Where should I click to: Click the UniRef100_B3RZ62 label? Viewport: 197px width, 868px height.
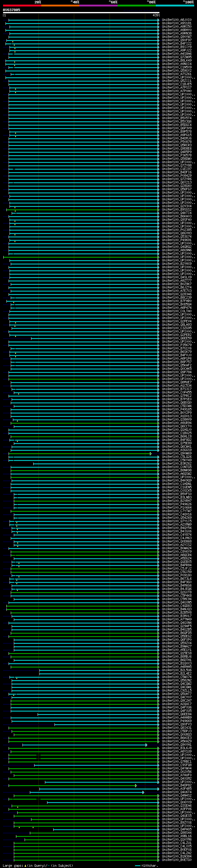177,463
